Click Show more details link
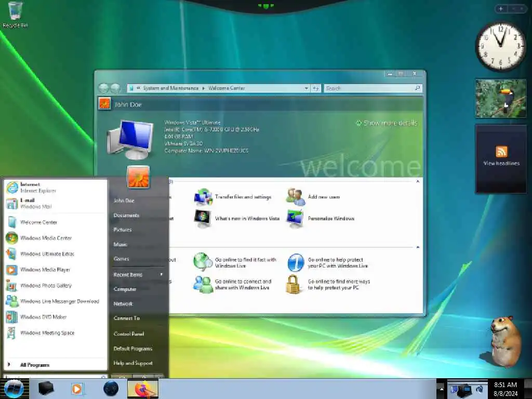532x399 pixels. pyautogui.click(x=387, y=123)
